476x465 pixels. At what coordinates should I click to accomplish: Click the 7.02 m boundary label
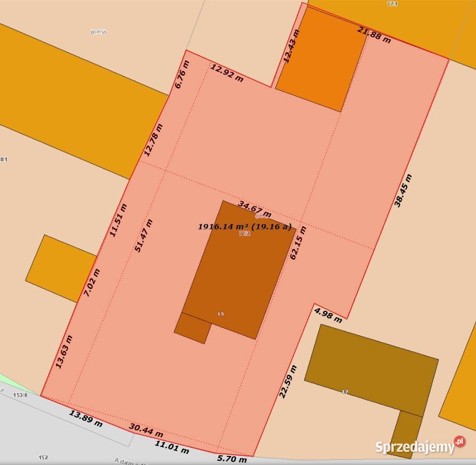coord(92,283)
